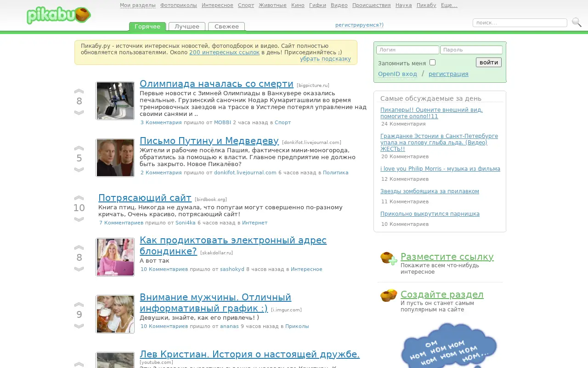Click the magnifier search icon

tap(577, 22)
